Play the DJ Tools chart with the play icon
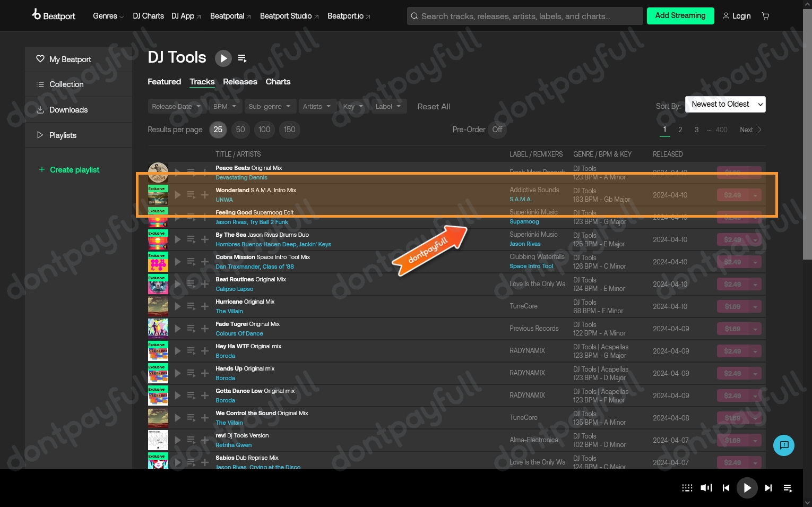This screenshot has width=812, height=507. point(223,58)
